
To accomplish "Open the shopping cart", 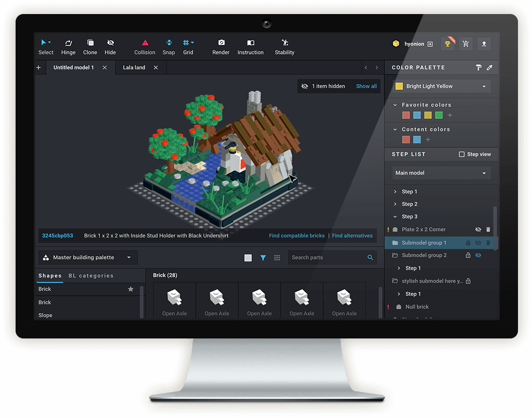I will (x=465, y=44).
